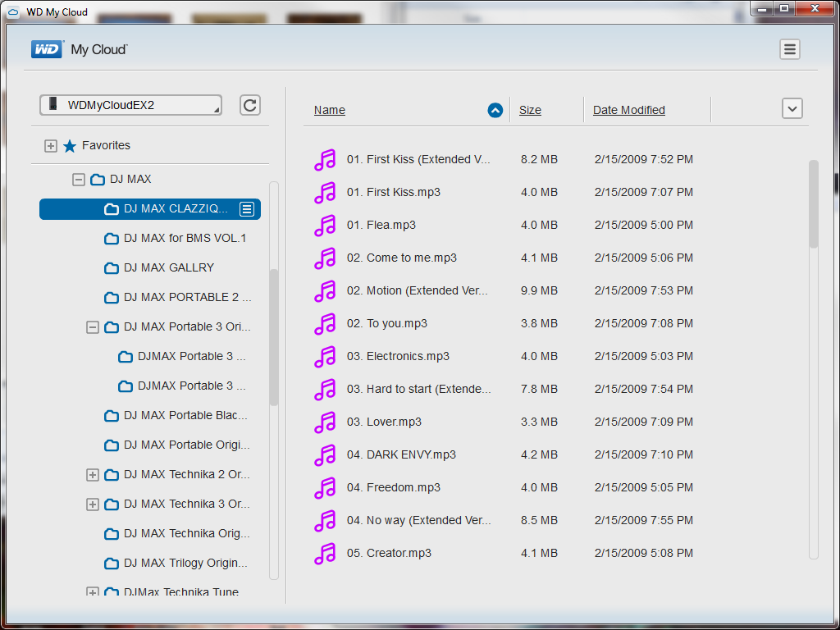The height and width of the screenshot is (630, 840).
Task: Expand the DJMax Technika Tune folder
Action: [x=93, y=592]
